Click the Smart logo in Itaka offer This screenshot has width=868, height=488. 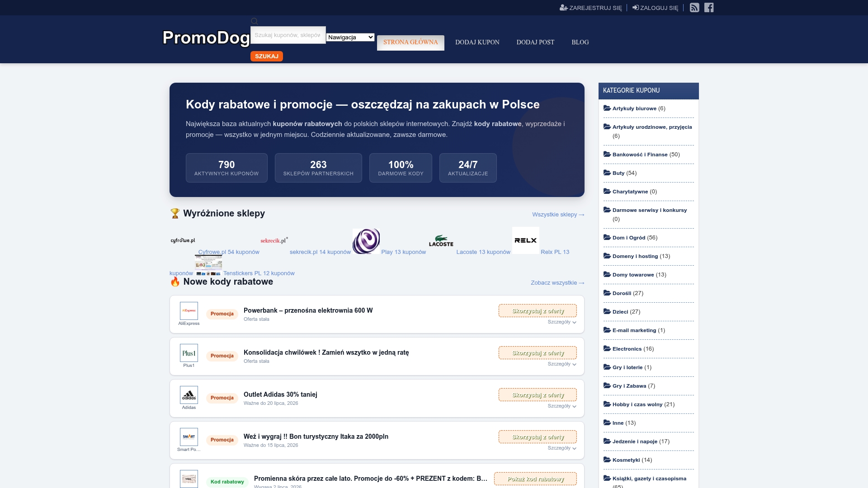[189, 437]
